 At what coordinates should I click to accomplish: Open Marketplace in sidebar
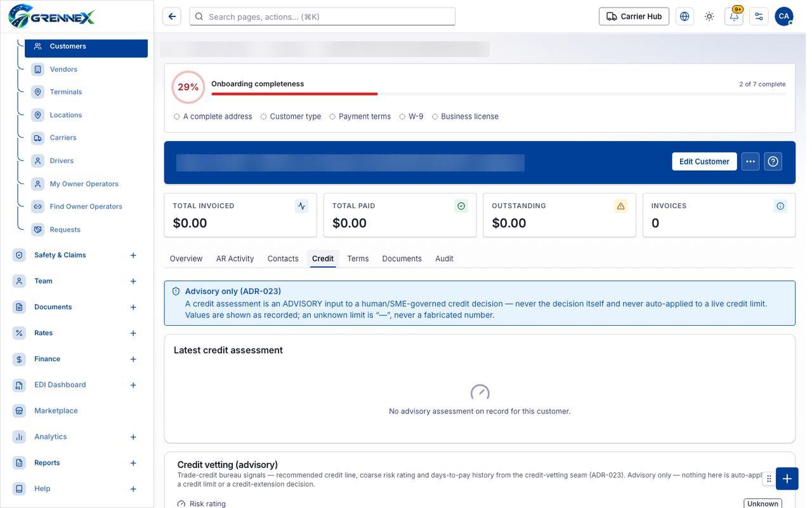pyautogui.click(x=56, y=411)
